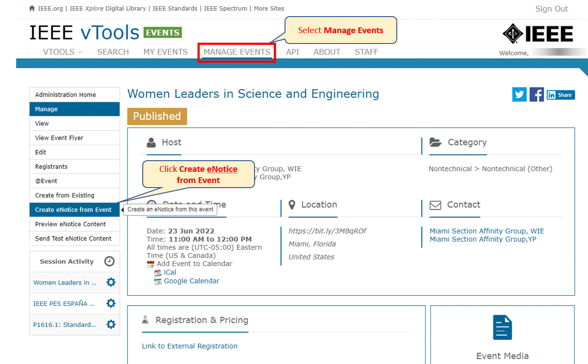Open gear for IEEE PES ESPAÑA item
Screen dimensions: 588x364
[x=111, y=303]
